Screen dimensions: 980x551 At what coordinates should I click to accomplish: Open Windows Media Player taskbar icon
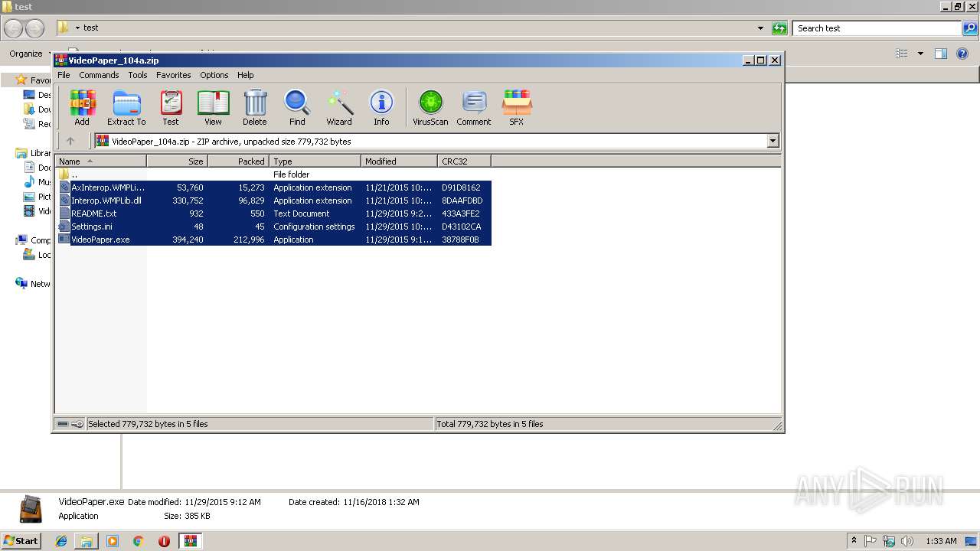tap(113, 541)
